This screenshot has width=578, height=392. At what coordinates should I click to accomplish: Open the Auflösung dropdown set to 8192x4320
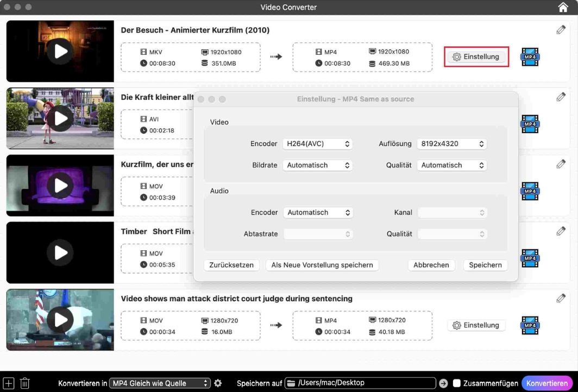point(451,143)
